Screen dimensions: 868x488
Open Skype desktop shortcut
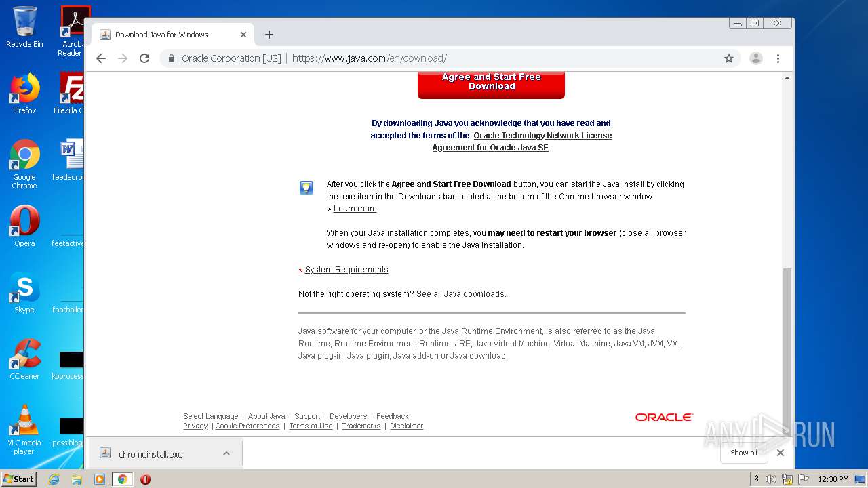24,293
